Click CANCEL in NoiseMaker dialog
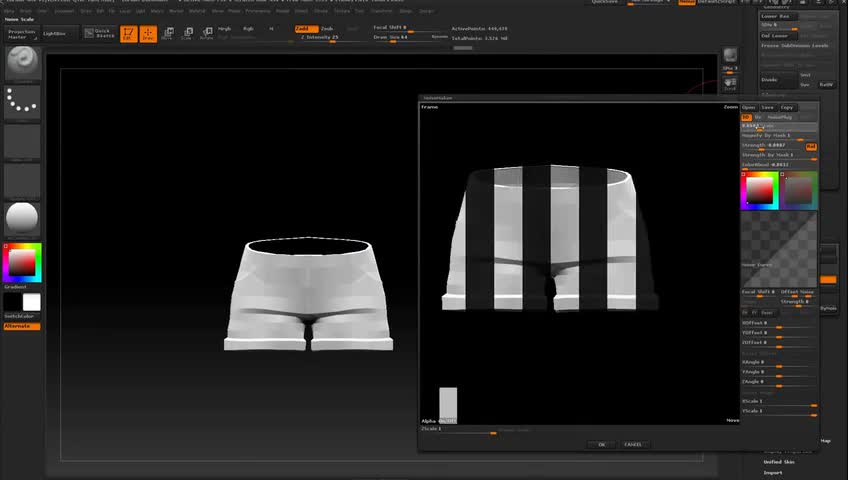The height and width of the screenshot is (480, 848). point(633,444)
